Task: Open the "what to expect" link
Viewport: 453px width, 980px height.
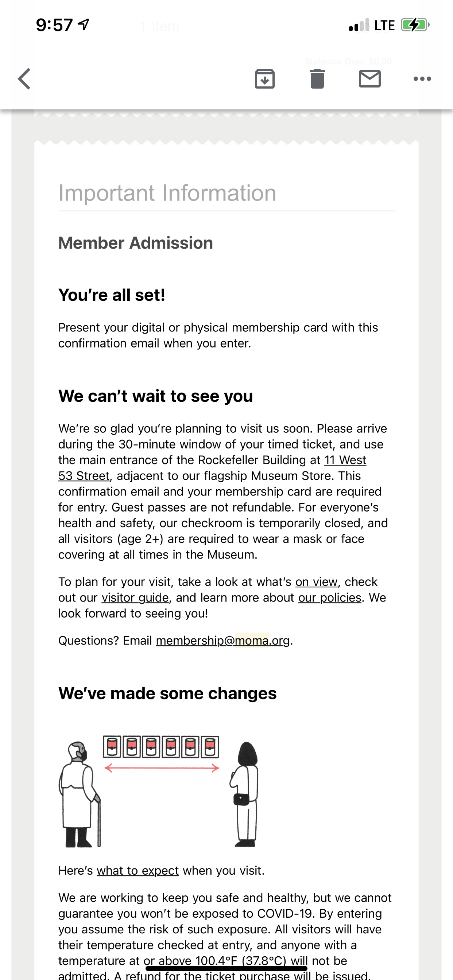Action: 138,870
